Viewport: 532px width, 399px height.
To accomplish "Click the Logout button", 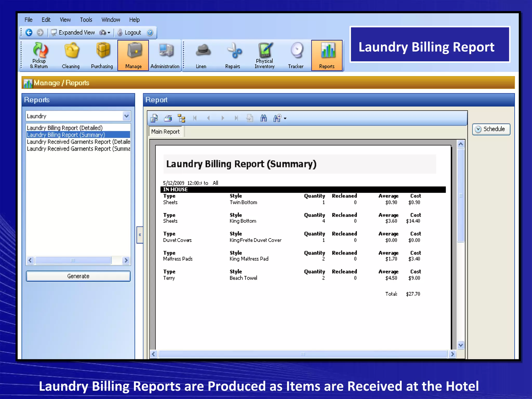I will tap(129, 32).
